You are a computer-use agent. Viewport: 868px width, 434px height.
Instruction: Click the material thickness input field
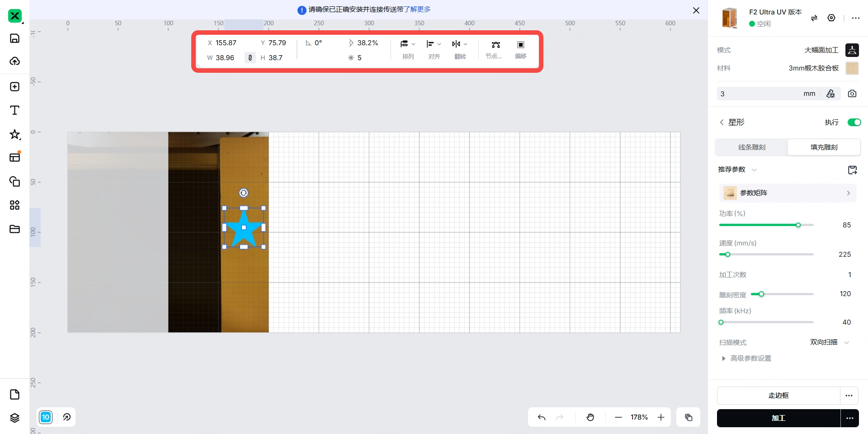(759, 94)
